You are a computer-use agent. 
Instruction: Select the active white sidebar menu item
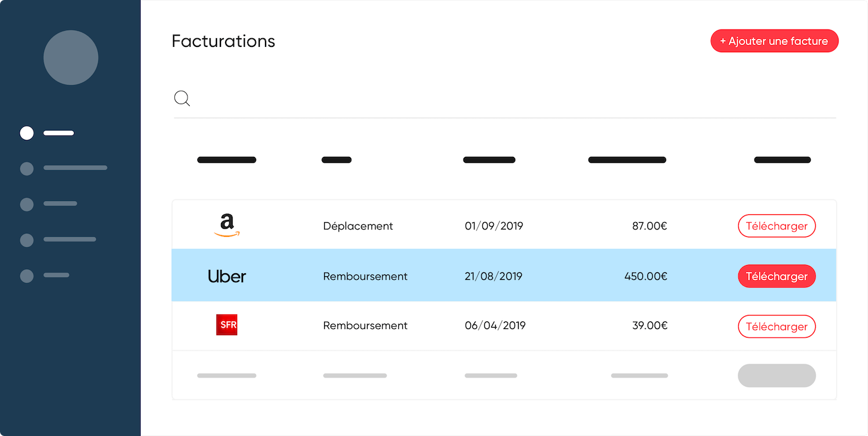[47, 133]
